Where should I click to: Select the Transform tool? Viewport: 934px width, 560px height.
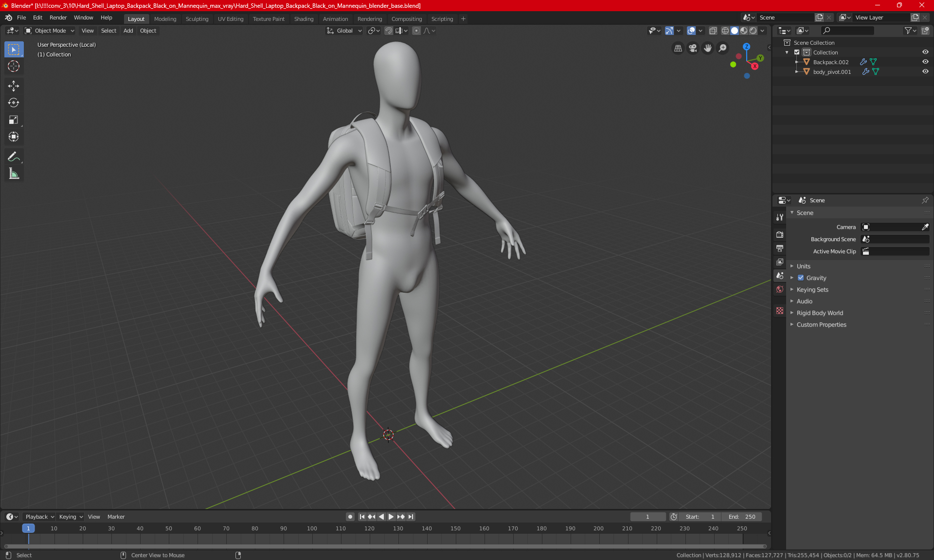pos(14,137)
